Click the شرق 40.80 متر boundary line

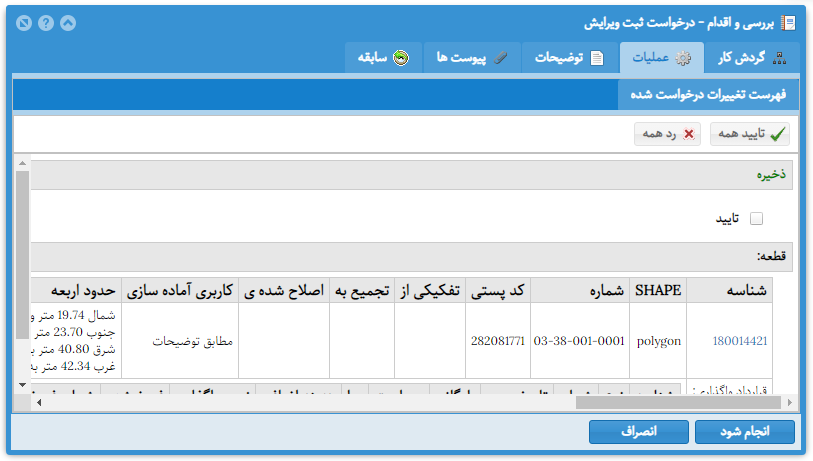pos(73,349)
